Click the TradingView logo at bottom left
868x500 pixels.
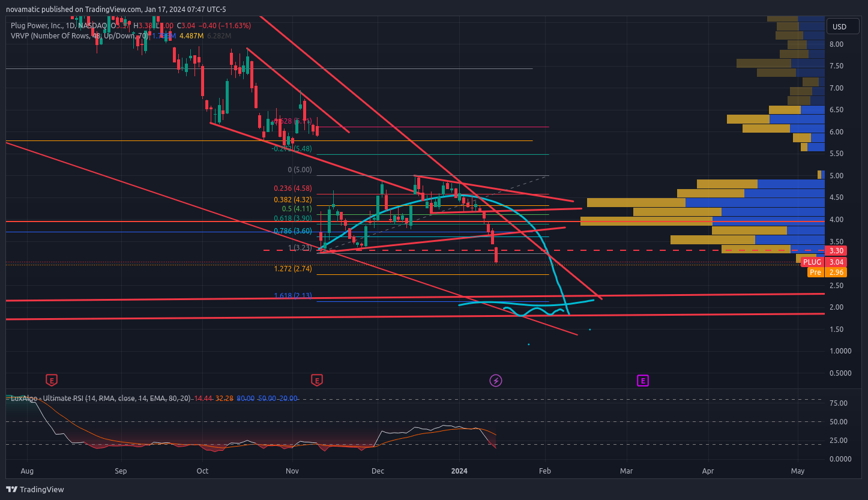(35, 489)
